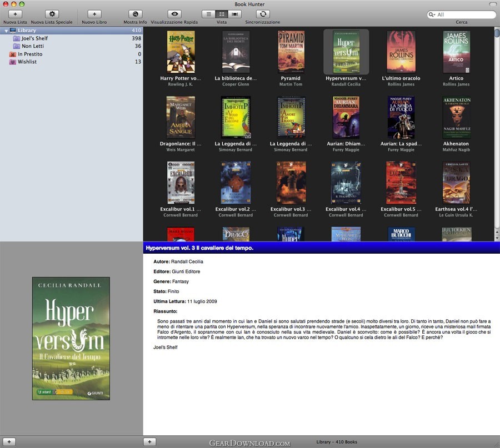Image resolution: width=500 pixels, height=448 pixels.
Task: Select Imhotep L'Amore di Thanys cover
Action: point(291,117)
